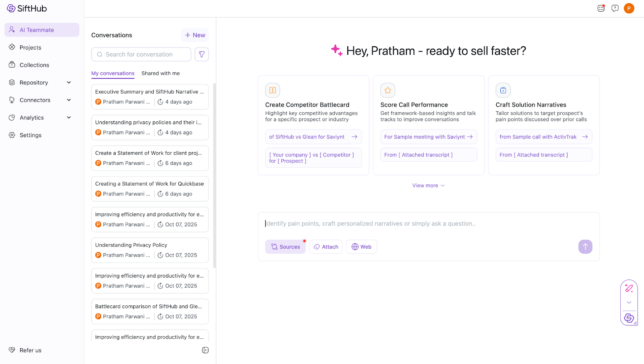
Task: Click the SiftHub logo floating widget icon
Action: tap(629, 318)
